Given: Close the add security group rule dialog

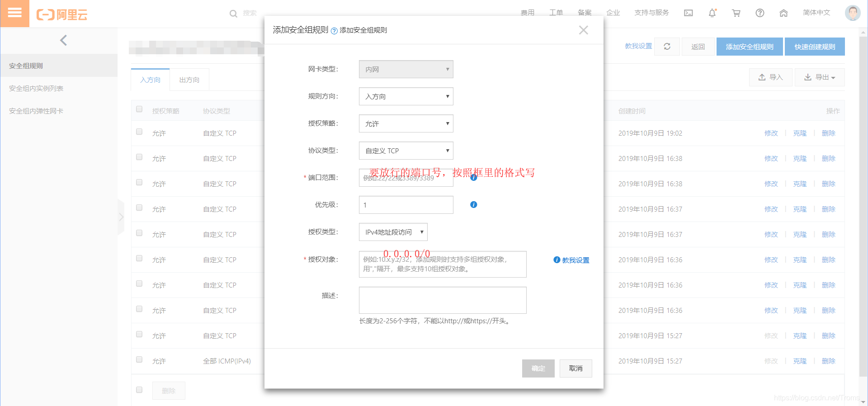Looking at the screenshot, I should (x=584, y=30).
